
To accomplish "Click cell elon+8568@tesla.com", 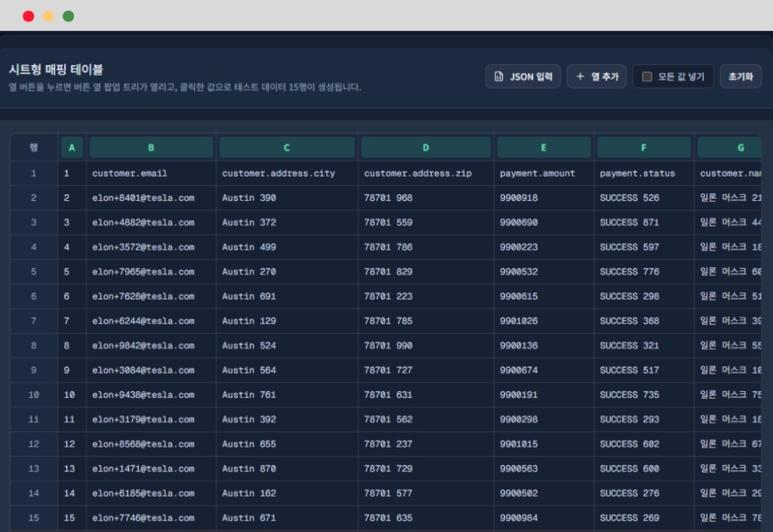I will [151, 444].
